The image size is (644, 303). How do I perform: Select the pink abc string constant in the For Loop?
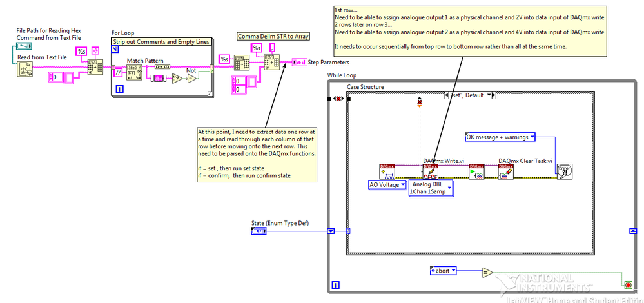(158, 79)
